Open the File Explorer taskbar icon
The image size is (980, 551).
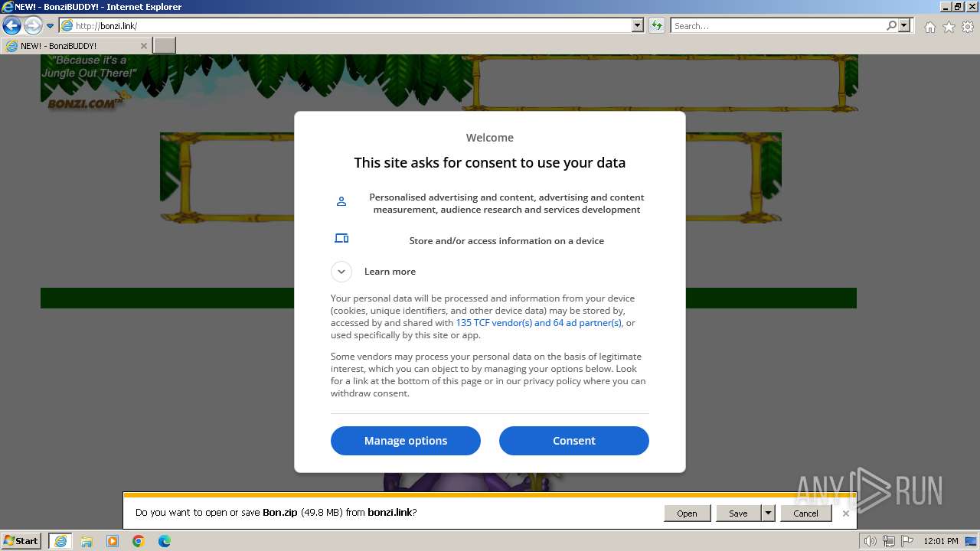[x=87, y=541]
